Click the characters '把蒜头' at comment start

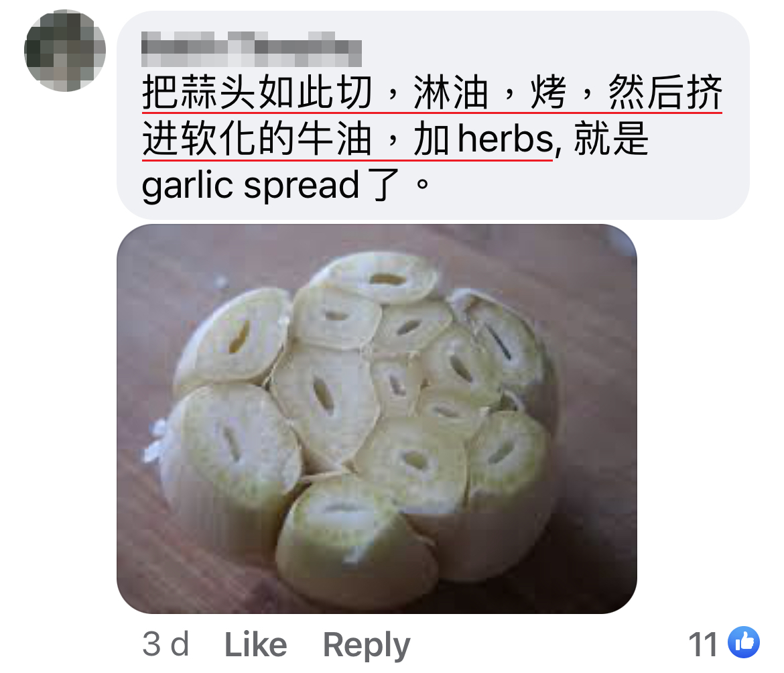click(200, 93)
